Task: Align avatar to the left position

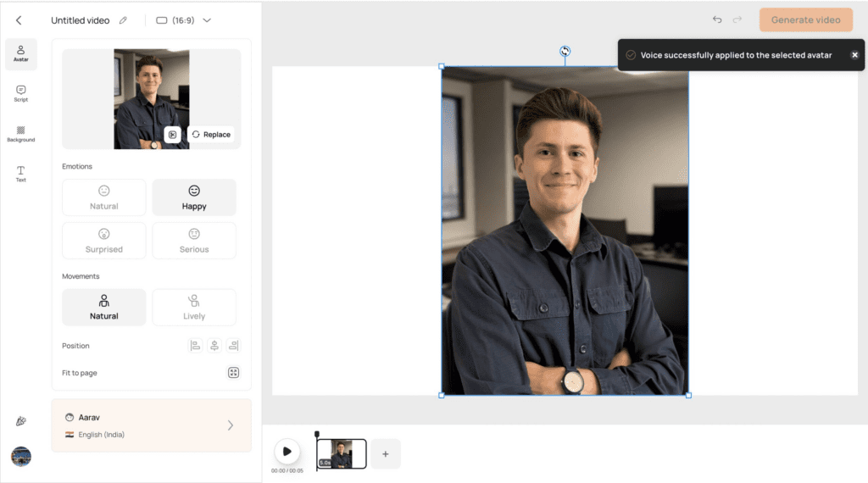Action: 196,346
